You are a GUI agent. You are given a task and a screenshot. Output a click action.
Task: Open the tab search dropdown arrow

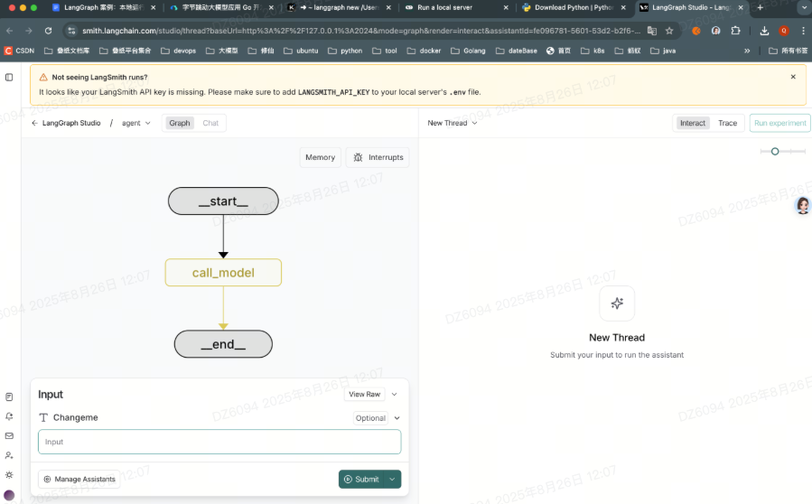coord(803,7)
